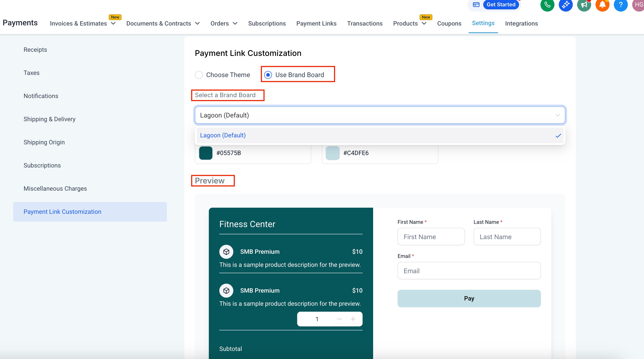Open the blue AI sparkle assistant icon
The image size is (644, 359).
[566, 5]
